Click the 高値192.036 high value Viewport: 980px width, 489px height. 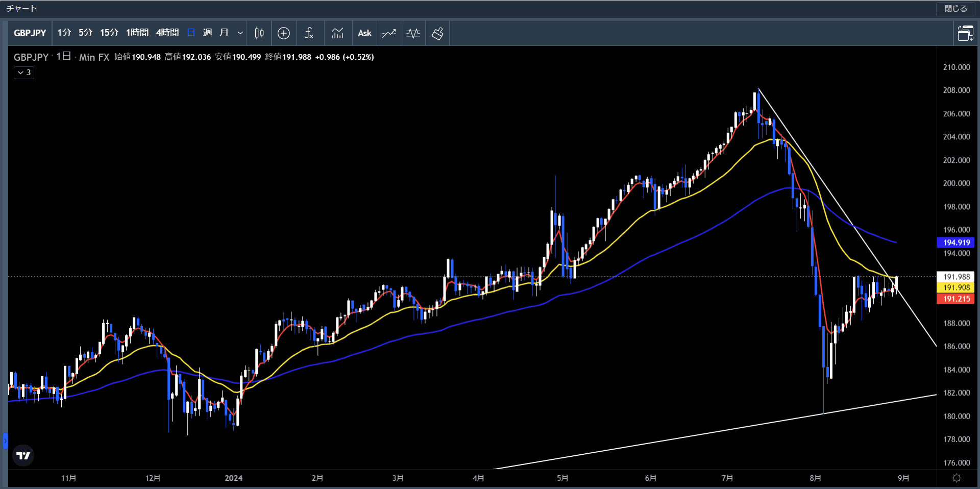[187, 57]
